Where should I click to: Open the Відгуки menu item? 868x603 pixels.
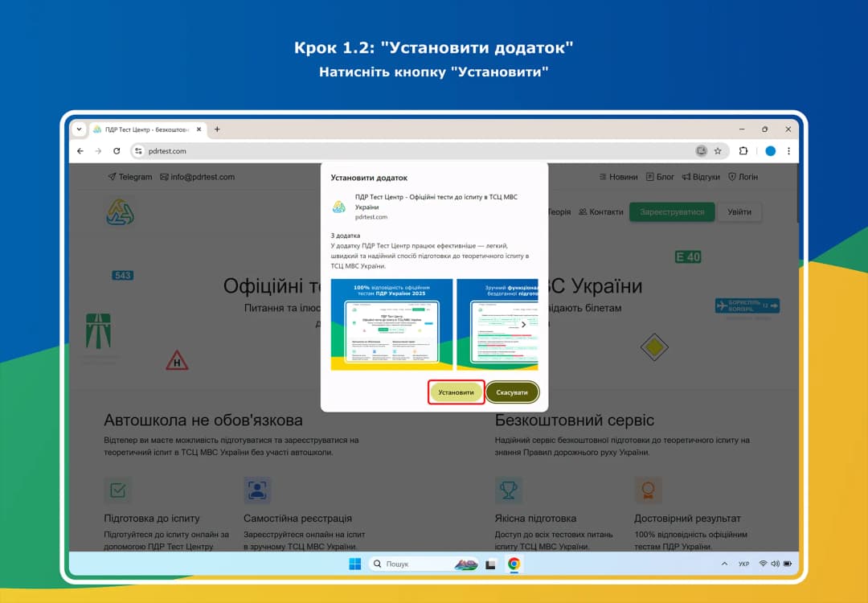[x=701, y=177]
